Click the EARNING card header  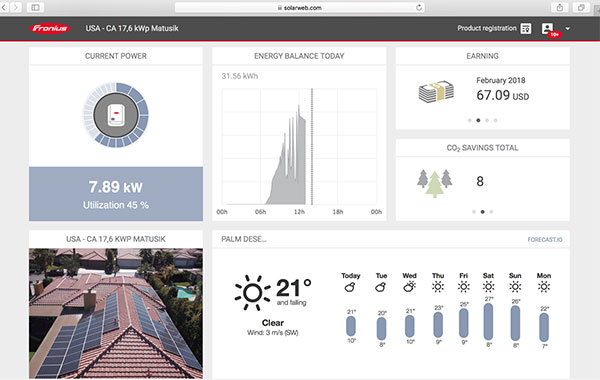483,56
